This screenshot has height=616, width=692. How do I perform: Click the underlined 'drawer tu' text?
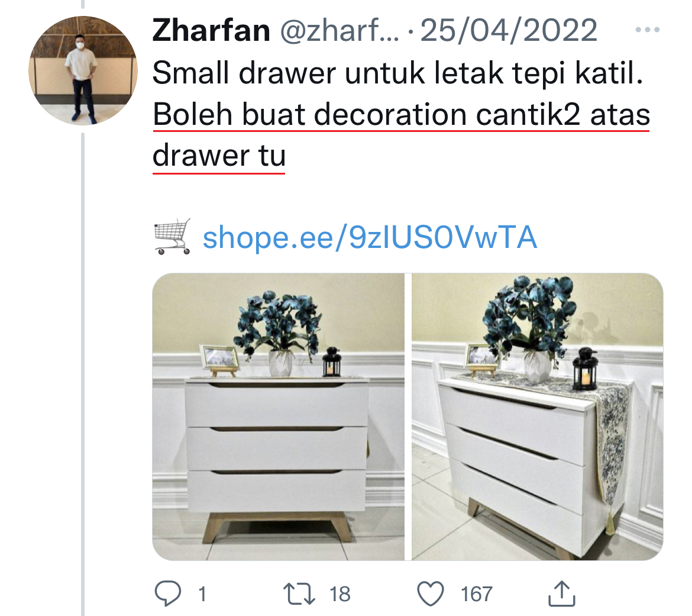pos(219,156)
